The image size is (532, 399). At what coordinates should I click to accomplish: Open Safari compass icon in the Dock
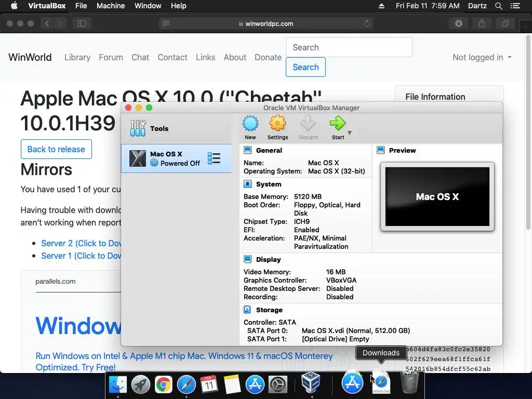186,384
